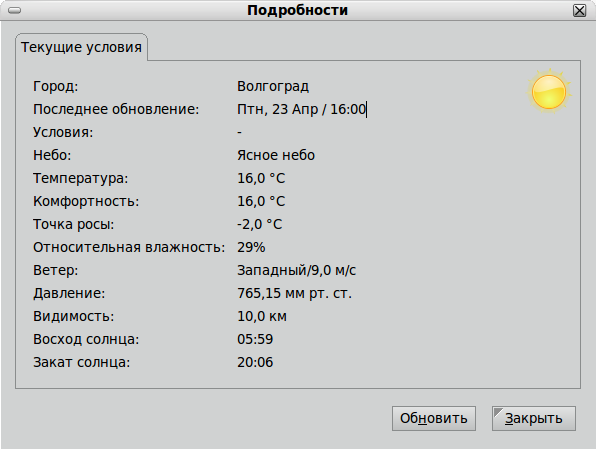Screen dimensions: 596x449
Task: Click the last update value field
Action: [x=302, y=109]
